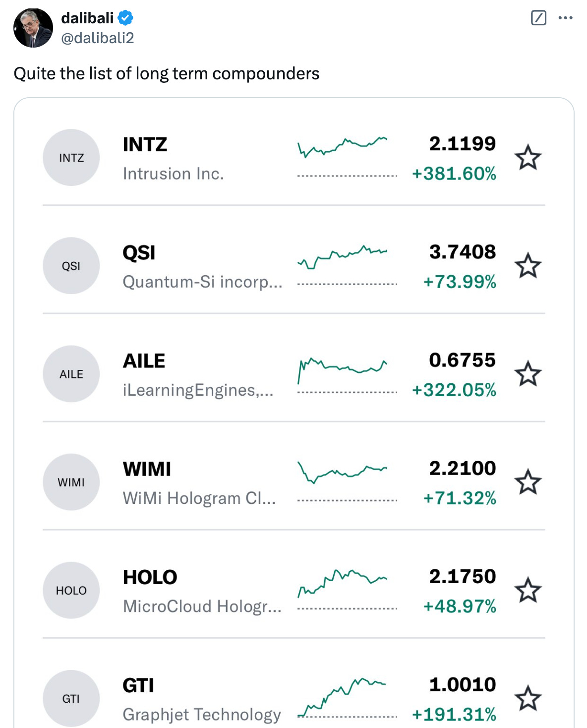Click the QSI circular ticker logo
The height and width of the screenshot is (728, 587).
[x=71, y=266]
